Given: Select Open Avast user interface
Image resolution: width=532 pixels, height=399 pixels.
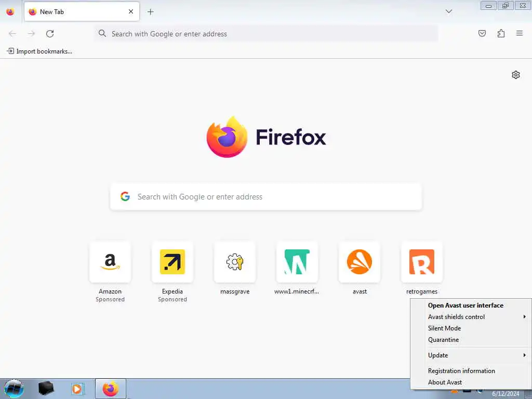Looking at the screenshot, I should pos(471,305).
